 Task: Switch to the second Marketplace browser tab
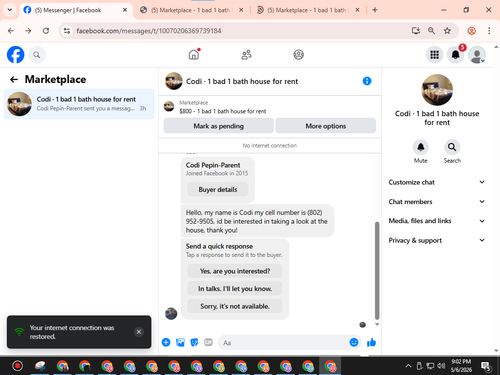click(x=192, y=10)
